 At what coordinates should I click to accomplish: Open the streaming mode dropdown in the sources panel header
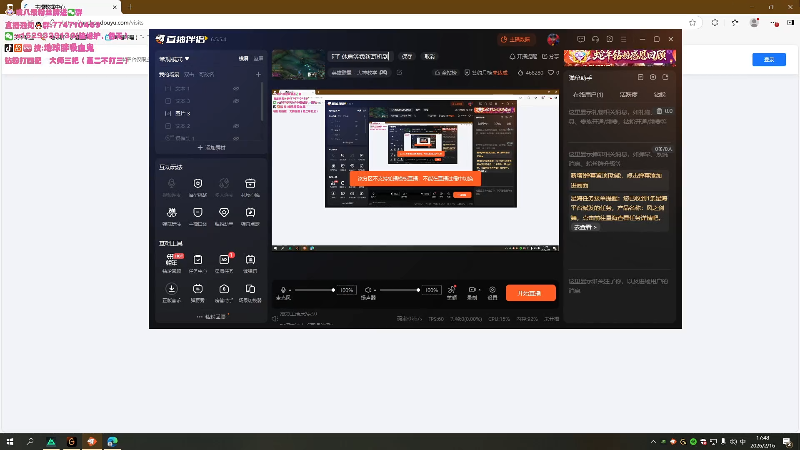pyautogui.click(x=174, y=59)
